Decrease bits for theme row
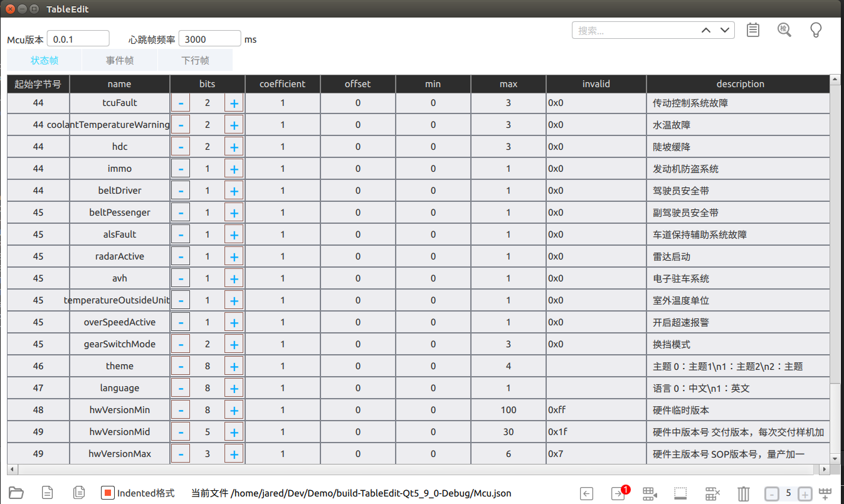This screenshot has height=504, width=844. [x=181, y=366]
